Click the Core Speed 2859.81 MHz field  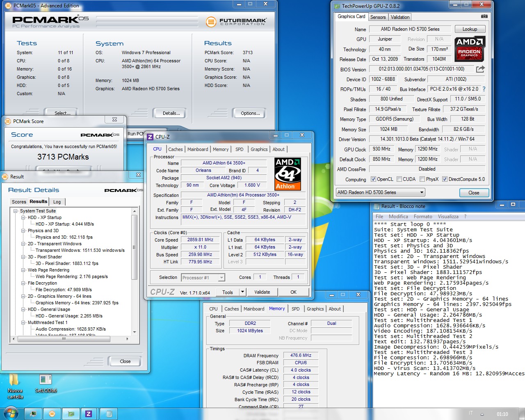point(201,240)
